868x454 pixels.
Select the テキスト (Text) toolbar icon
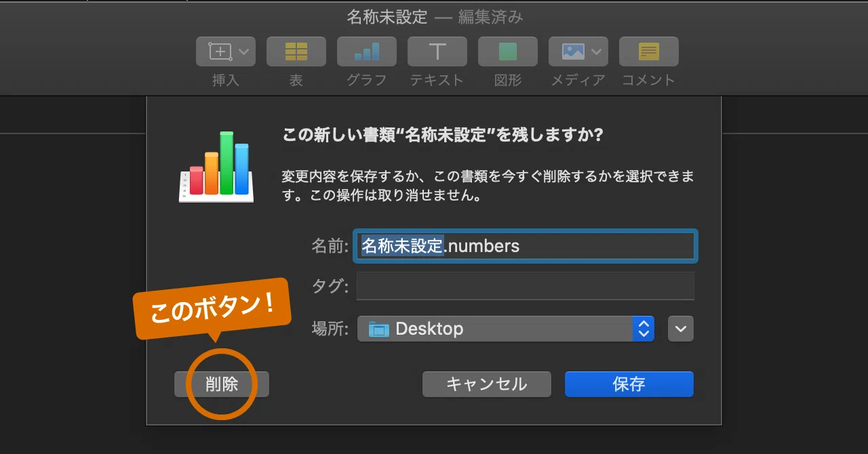[437, 51]
